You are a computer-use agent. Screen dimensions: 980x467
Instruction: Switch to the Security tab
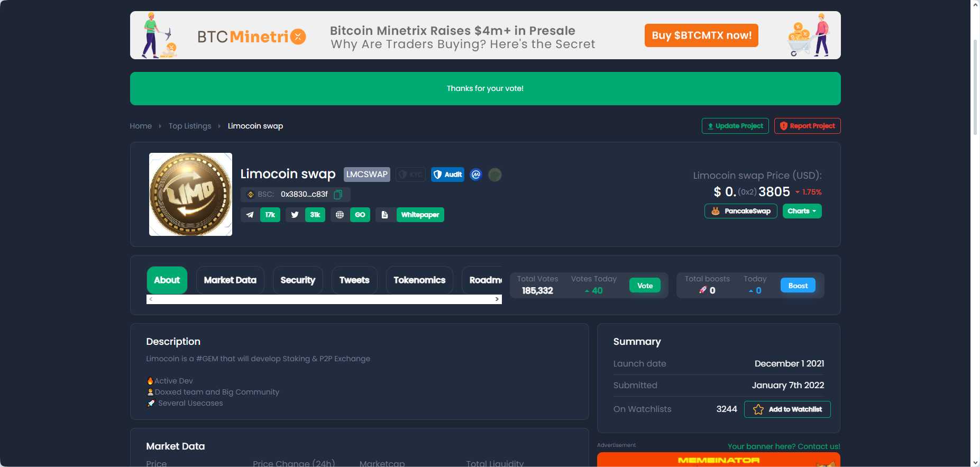click(x=298, y=280)
